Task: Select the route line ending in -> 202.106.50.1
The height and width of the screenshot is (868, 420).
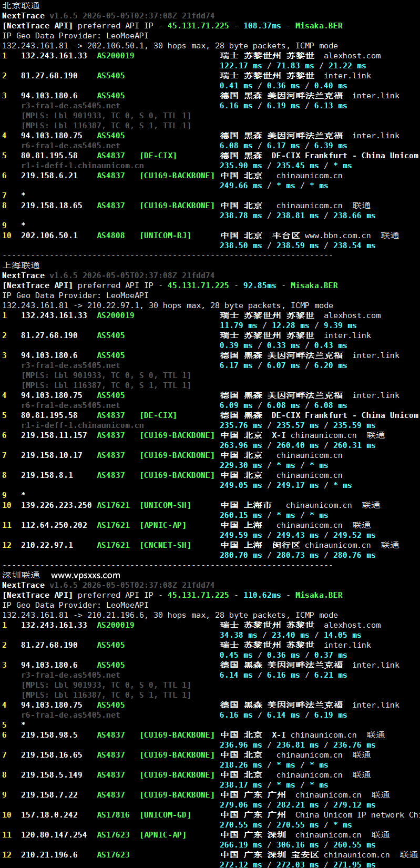Action: [170, 46]
